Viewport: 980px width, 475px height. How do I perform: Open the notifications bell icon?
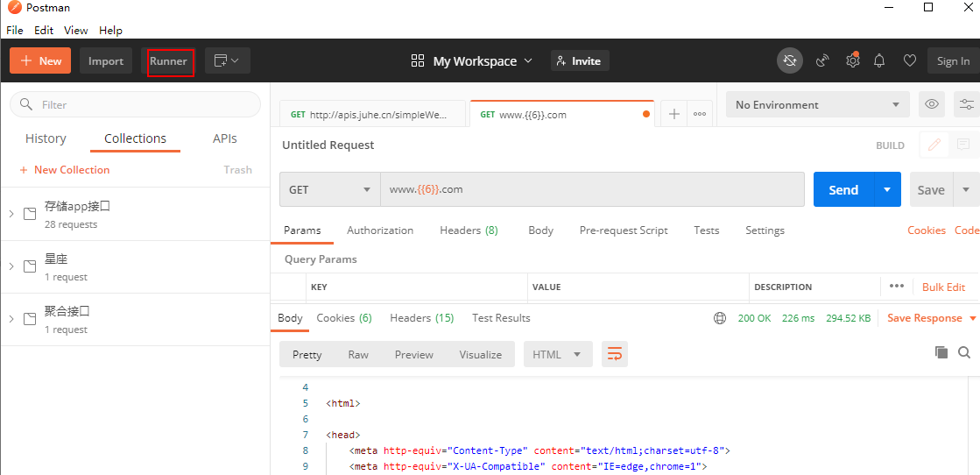879,60
